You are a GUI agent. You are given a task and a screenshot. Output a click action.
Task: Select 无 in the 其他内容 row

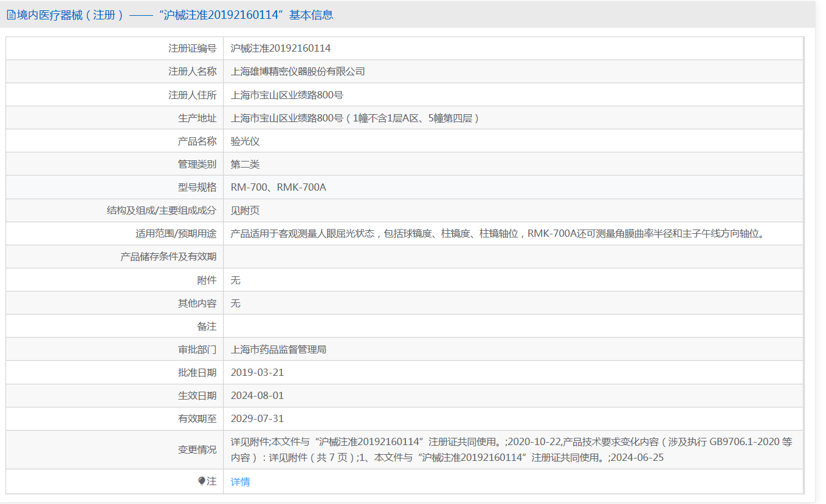pyautogui.click(x=236, y=303)
